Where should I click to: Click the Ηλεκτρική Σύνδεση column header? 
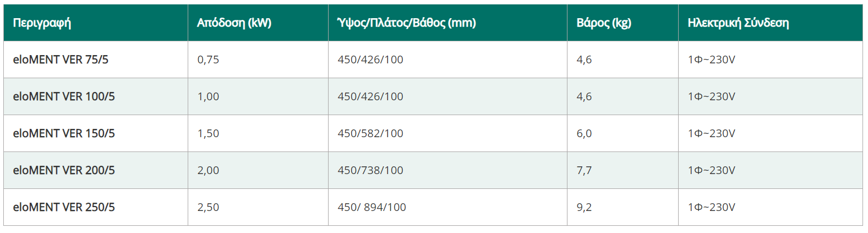(738, 23)
